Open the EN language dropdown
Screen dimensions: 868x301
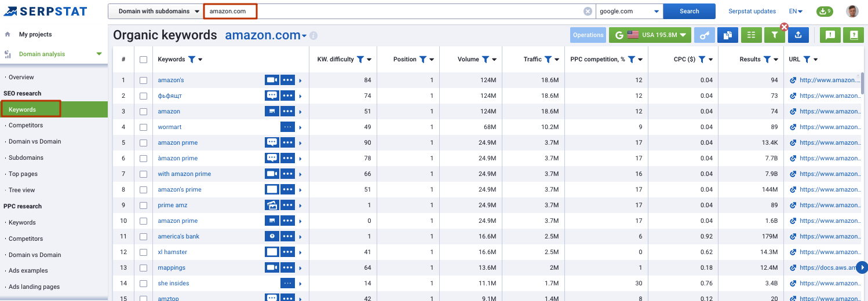pos(796,11)
